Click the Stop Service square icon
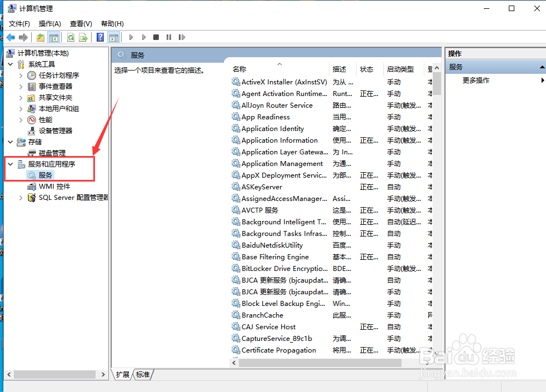Viewport: 546px width, 392px height. tap(156, 37)
